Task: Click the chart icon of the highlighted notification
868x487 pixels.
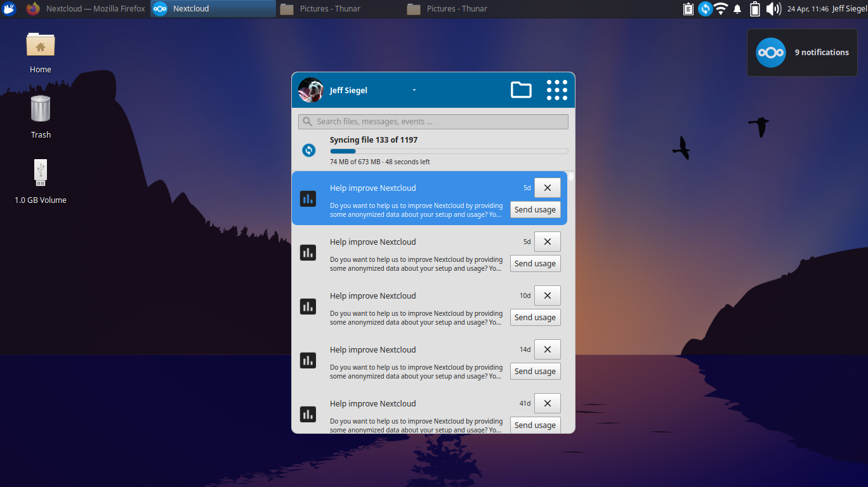Action: [308, 198]
